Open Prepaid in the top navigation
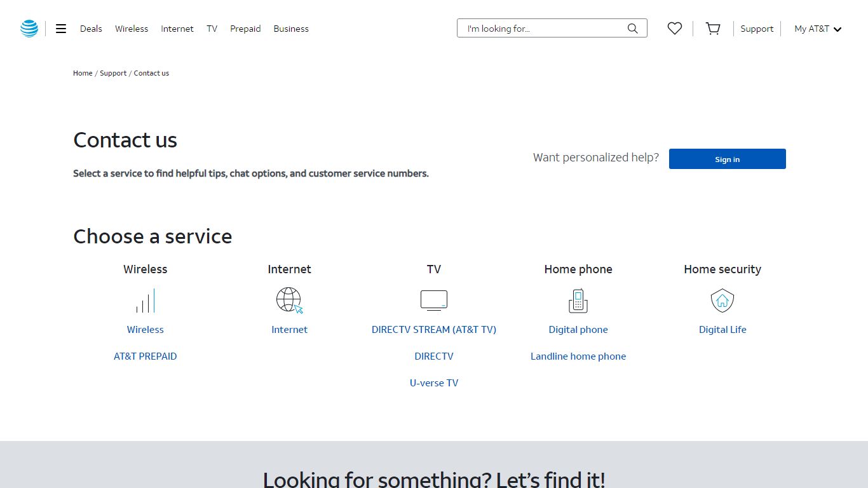 (x=245, y=29)
